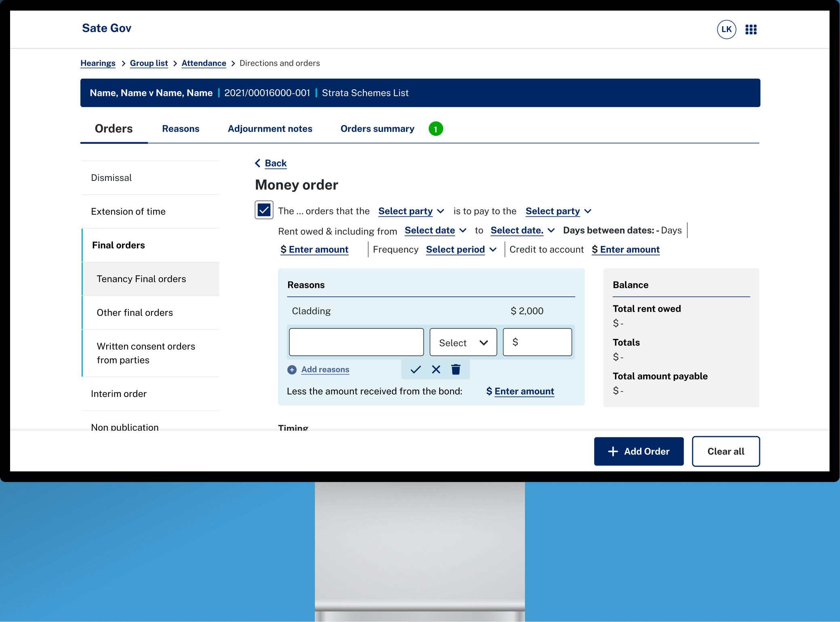840x622 pixels.
Task: Click Enter amount next to Credit to account
Action: click(625, 250)
